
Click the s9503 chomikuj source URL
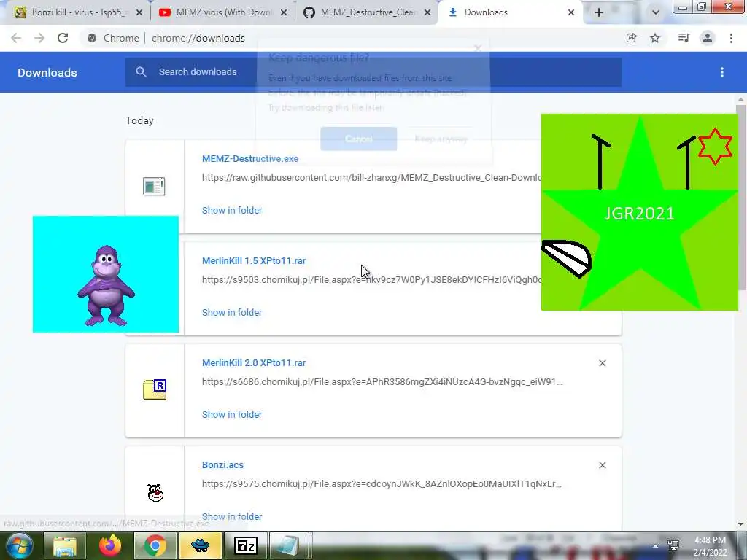tap(371, 279)
